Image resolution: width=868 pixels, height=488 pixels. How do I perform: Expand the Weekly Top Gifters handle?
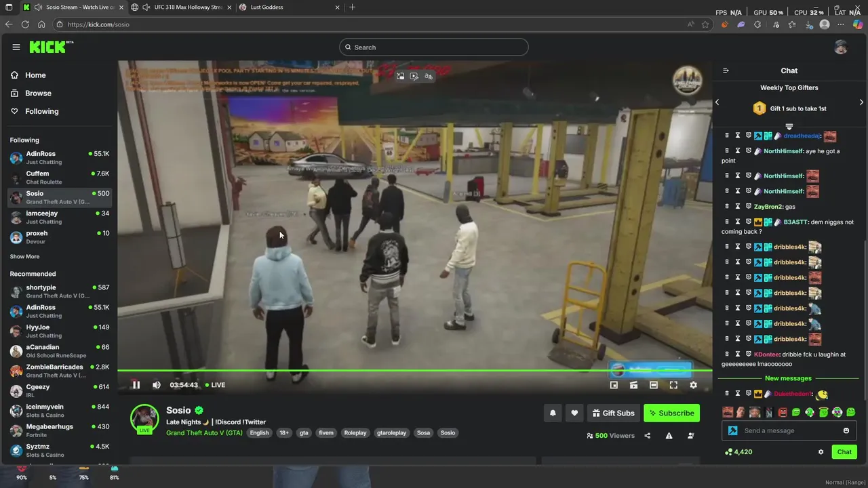(x=789, y=127)
